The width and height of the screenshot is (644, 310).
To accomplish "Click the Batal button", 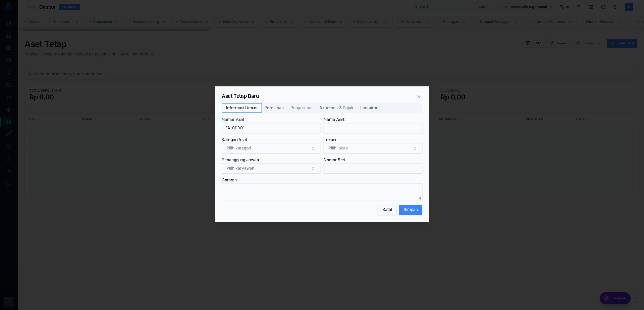I will [x=387, y=210].
